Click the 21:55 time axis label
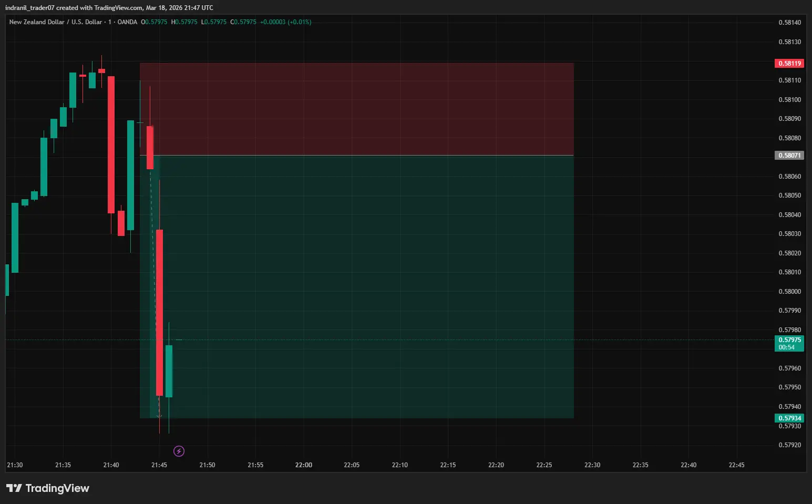This screenshot has height=504, width=812. [x=255, y=465]
